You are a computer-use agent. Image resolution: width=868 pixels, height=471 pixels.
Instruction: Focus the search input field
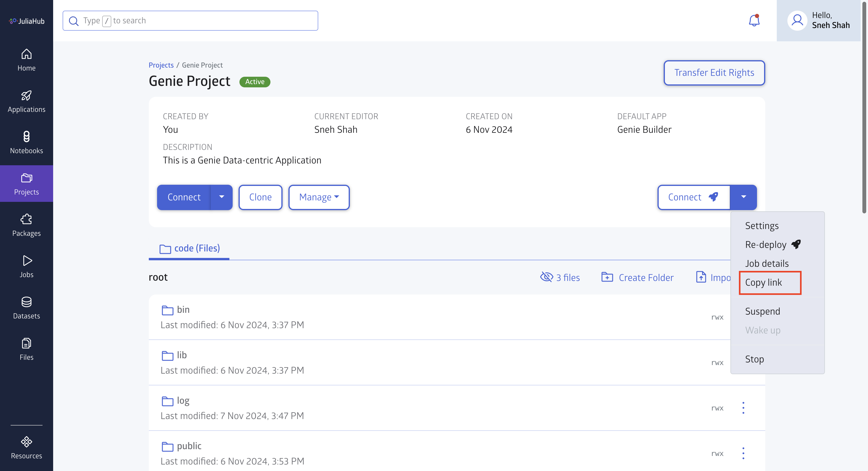190,21
